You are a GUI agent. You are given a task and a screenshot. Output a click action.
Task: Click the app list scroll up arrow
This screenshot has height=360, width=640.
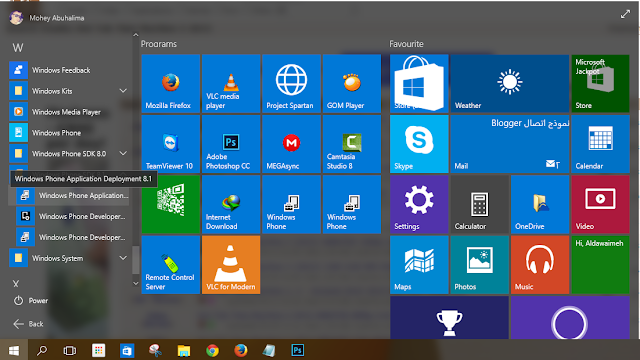pyautogui.click(x=136, y=35)
